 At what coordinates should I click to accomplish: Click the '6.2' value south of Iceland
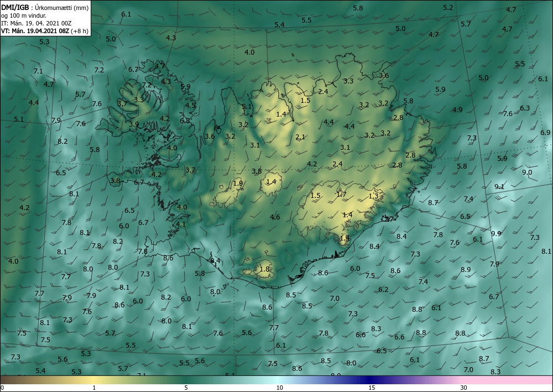pos(383,289)
